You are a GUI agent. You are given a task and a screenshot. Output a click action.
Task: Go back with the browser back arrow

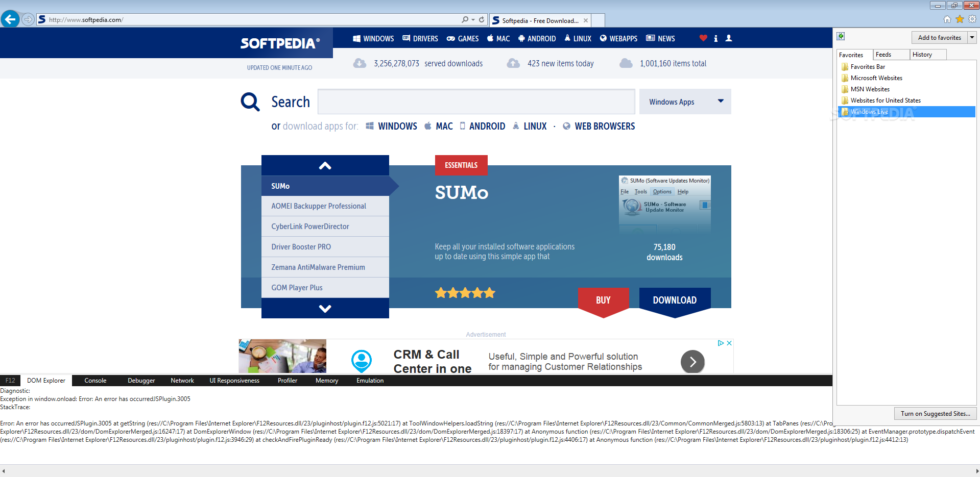pos(10,19)
